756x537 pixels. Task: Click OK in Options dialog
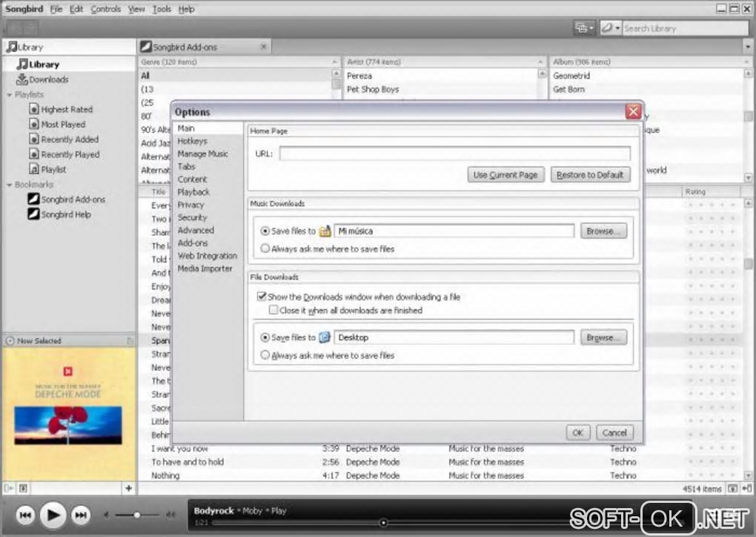click(x=577, y=432)
